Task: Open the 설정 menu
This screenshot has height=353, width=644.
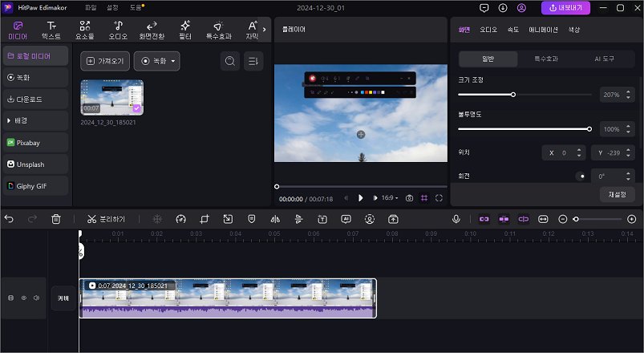Action: (112, 8)
